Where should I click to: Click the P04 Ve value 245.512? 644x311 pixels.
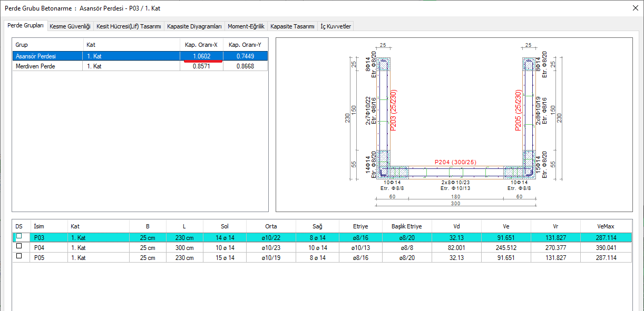point(506,247)
